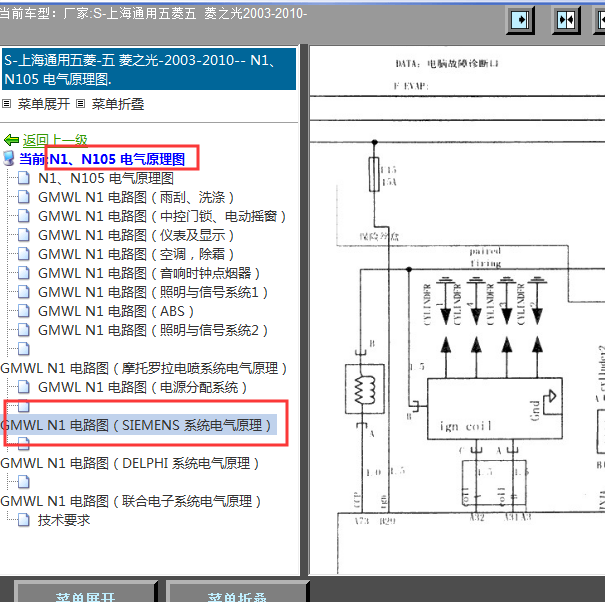Click 菜单展开 text link at top

click(44, 104)
